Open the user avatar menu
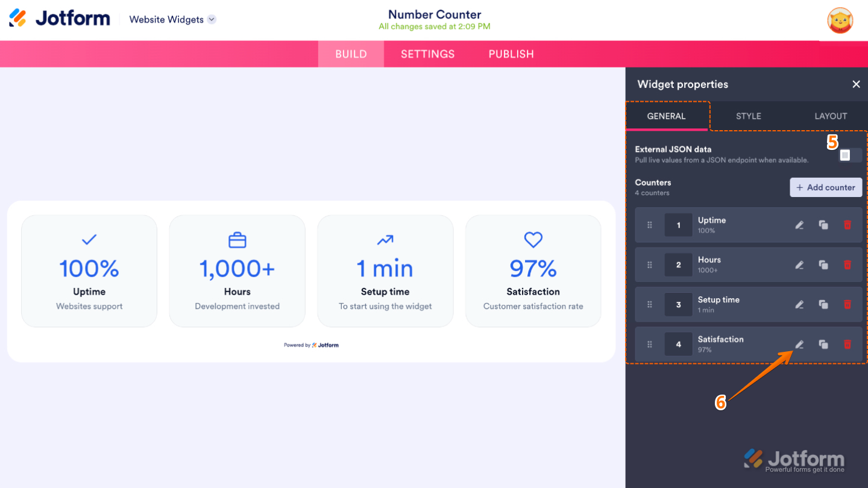Screen dimensions: 868x488 [840, 20]
